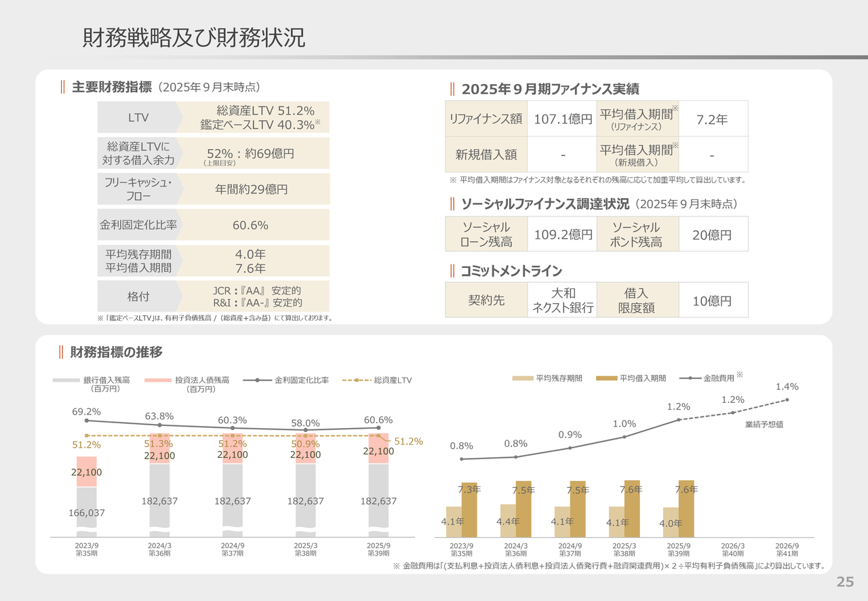The height and width of the screenshot is (601, 868).
Task: Click the 投資法人債残高 pink legend swatch
Action: (x=159, y=381)
